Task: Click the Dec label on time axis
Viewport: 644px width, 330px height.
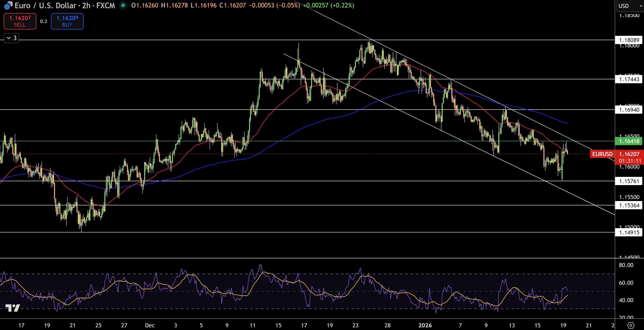Action: (x=150, y=325)
